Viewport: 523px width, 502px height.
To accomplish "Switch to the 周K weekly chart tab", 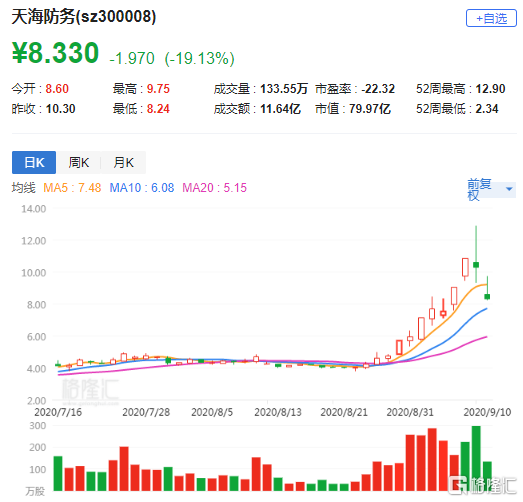I will [78, 162].
